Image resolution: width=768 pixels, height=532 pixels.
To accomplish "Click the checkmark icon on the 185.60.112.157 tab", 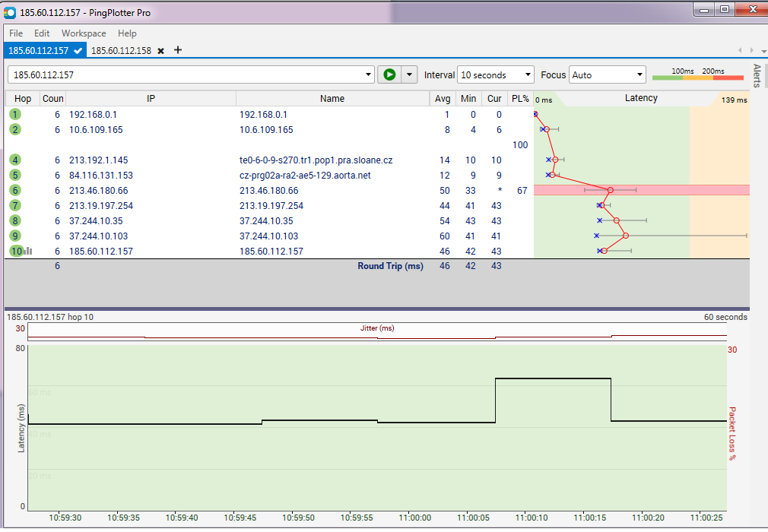I will (x=78, y=51).
